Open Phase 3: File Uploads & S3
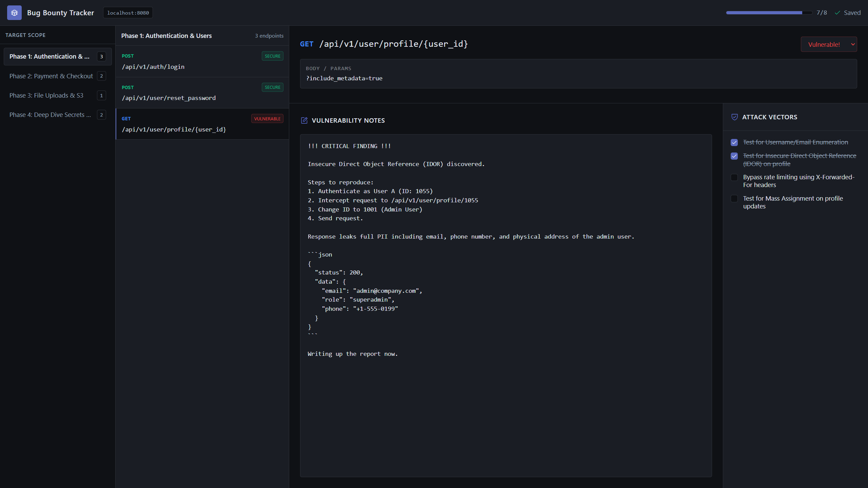 click(x=58, y=96)
